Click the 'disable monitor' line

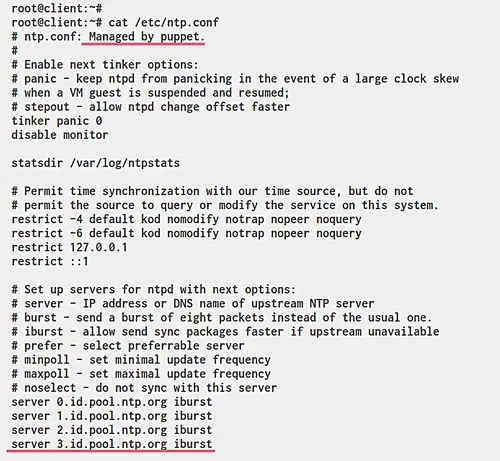coord(60,135)
